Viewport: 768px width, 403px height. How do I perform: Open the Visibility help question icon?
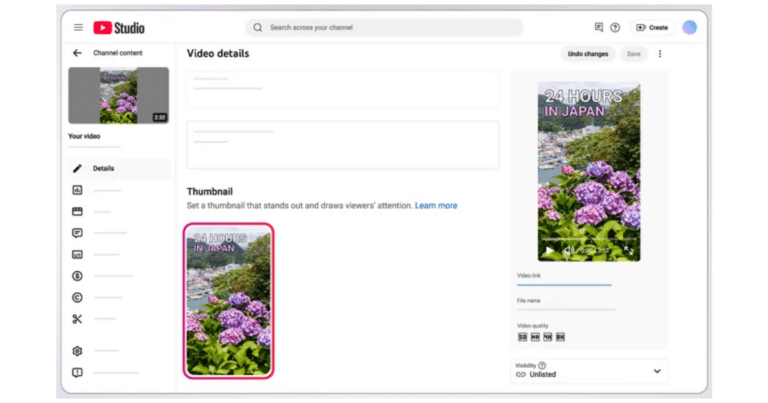click(542, 365)
